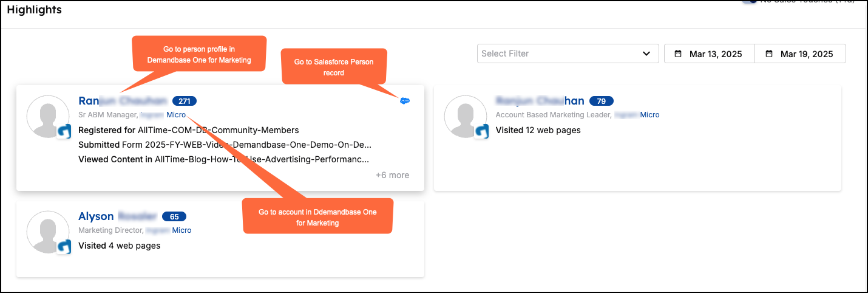Click "Submitted Form 2025-FY-WEB-Video" activity line

[x=225, y=145]
